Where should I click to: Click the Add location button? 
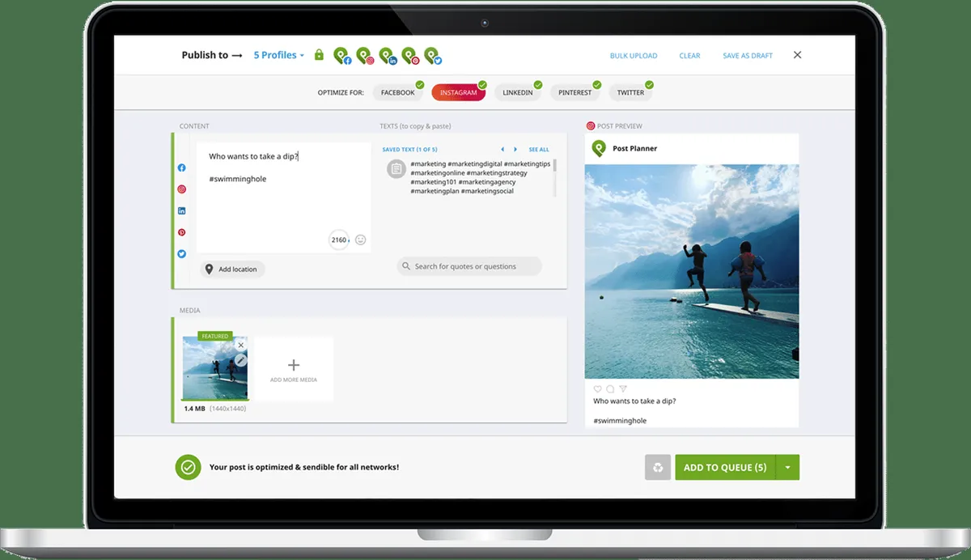click(232, 269)
